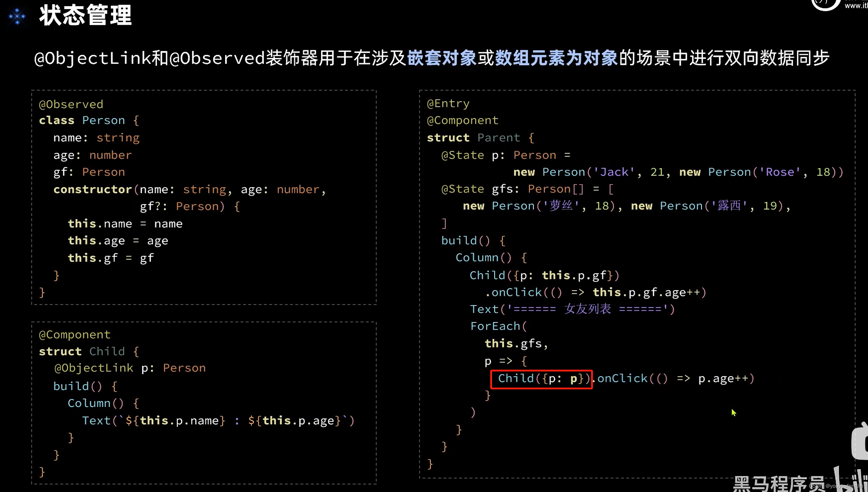Click the @Observed decorator line
Viewport: 868px width, 492px height.
coord(71,104)
